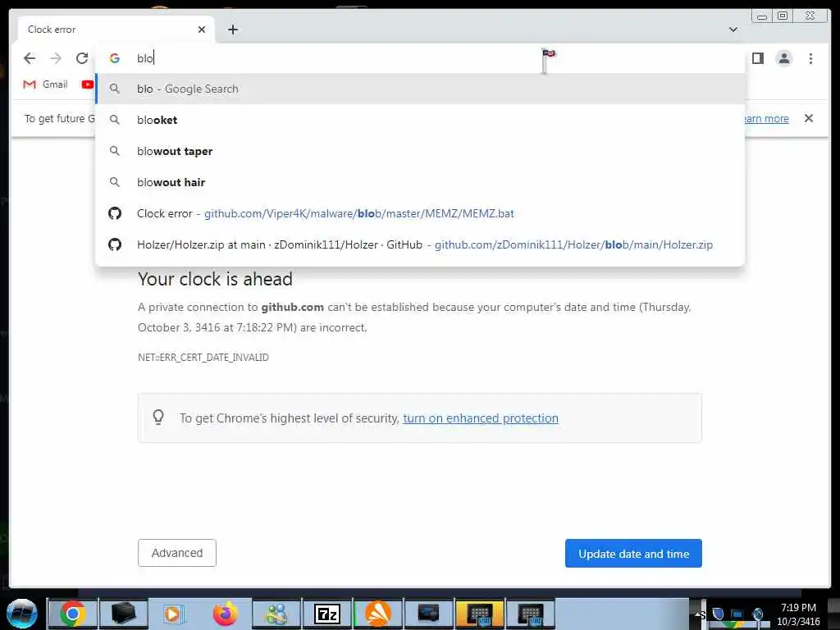The height and width of the screenshot is (630, 840).
Task: Click the 'Learn more' link in infobar
Action: point(766,118)
